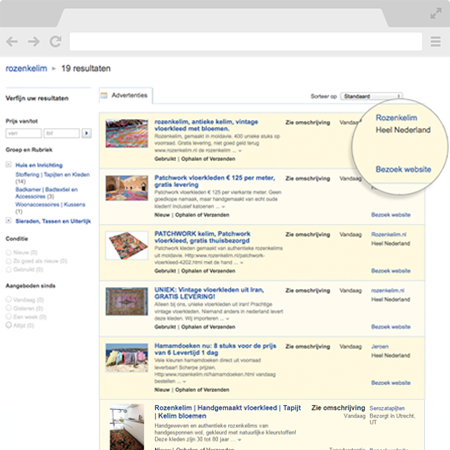
Task: Open the rozenkelim antieke kelim listing thumbnail
Action: (127, 133)
